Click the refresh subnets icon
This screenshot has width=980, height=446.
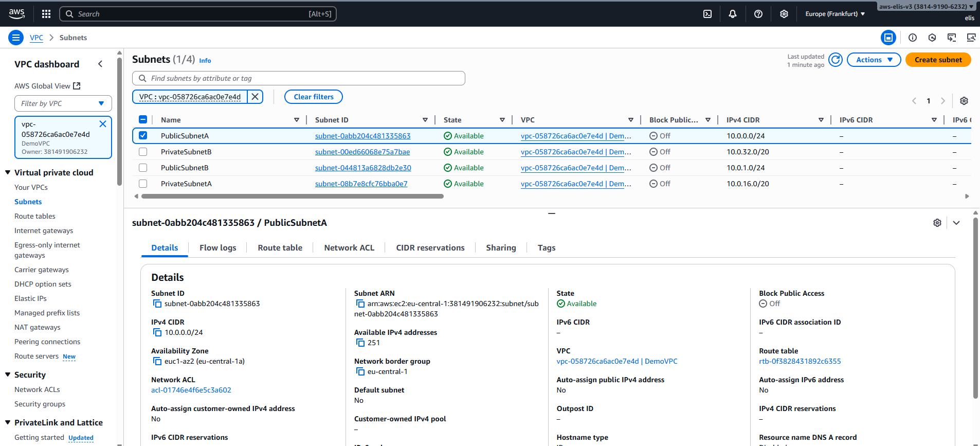(836, 60)
